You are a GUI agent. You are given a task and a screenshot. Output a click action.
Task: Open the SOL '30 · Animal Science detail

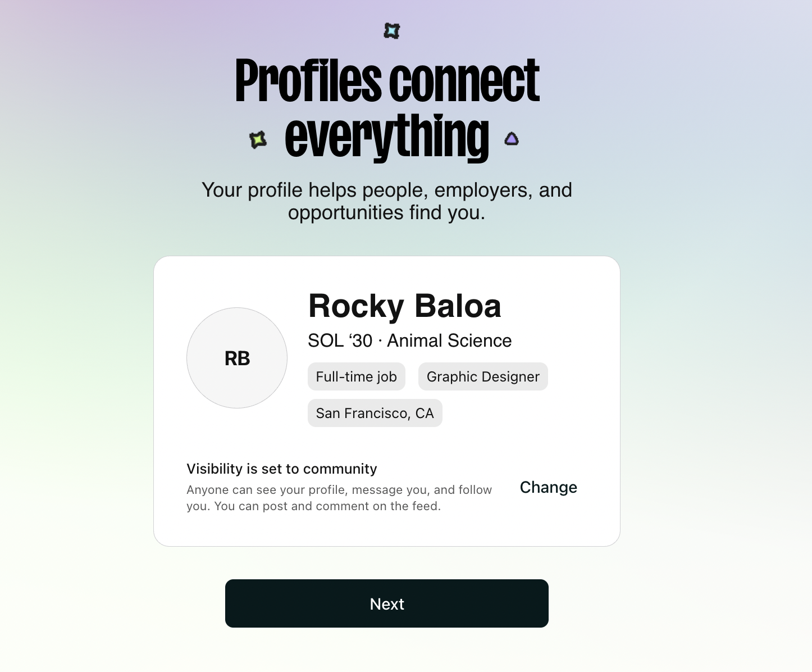[409, 340]
